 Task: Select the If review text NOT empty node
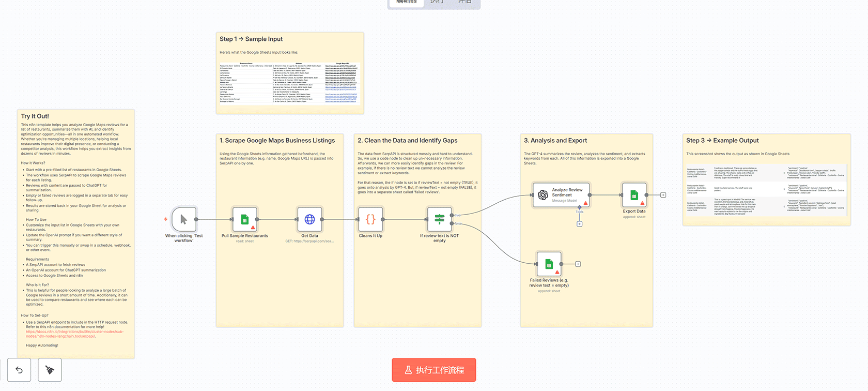439,219
